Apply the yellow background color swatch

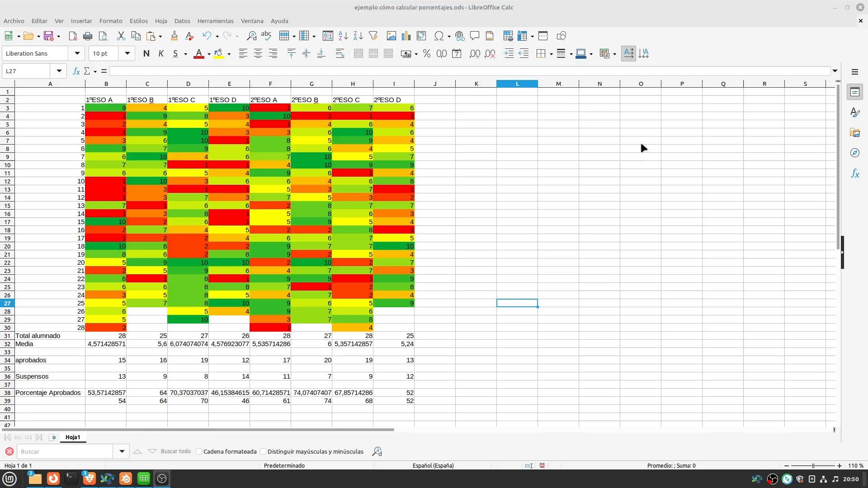point(219,54)
